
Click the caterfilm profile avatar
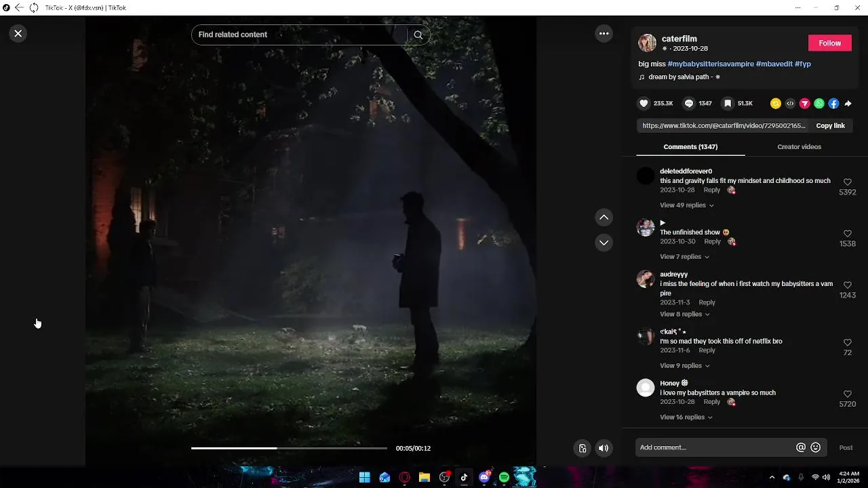[x=647, y=43]
